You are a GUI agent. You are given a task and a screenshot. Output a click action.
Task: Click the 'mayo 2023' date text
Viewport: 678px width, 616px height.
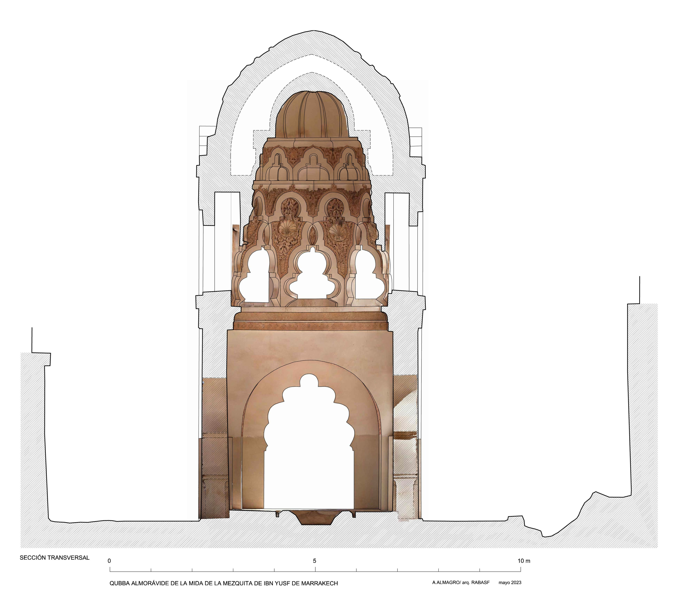510,583
